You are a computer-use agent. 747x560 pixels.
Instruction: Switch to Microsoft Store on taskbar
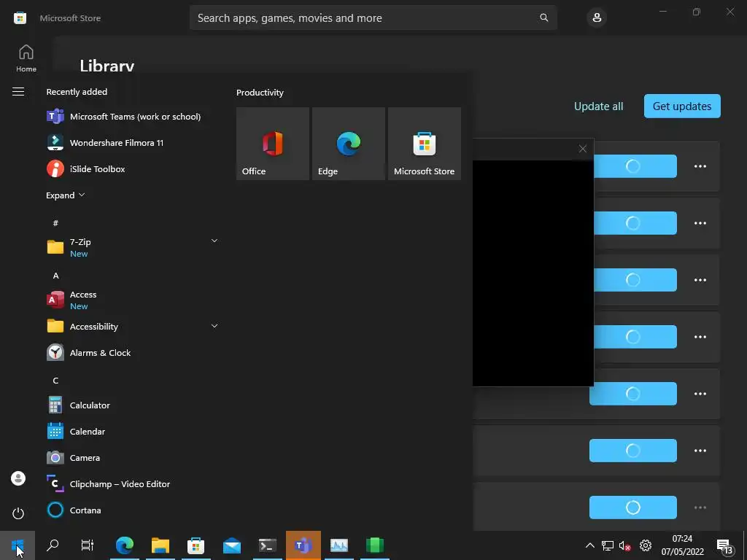click(x=196, y=545)
